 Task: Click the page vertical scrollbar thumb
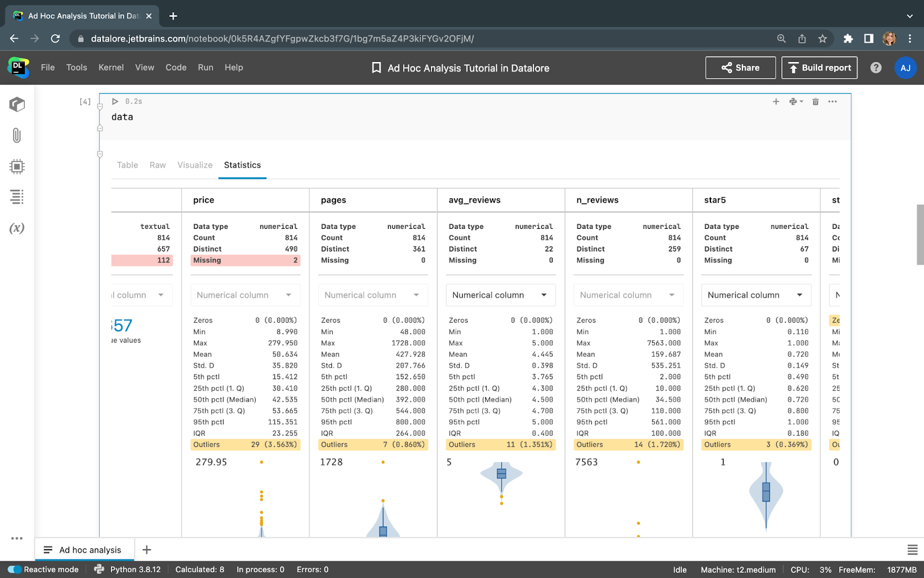point(920,235)
